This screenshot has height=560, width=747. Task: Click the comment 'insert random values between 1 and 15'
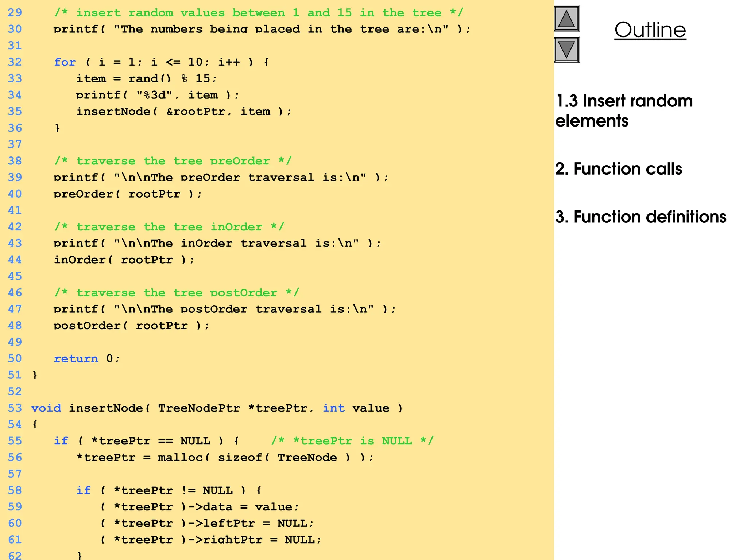click(259, 12)
